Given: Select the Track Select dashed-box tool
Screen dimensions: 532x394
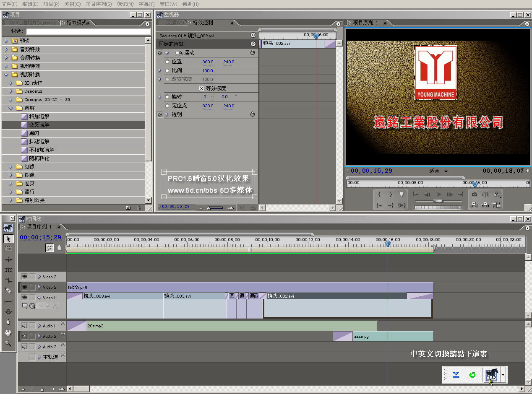Looking at the screenshot, I should [8, 249].
